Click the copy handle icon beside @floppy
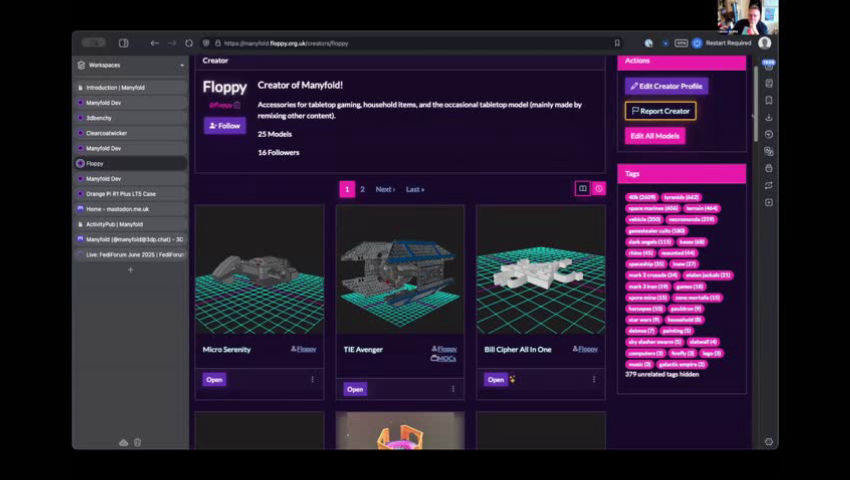 pos(237,105)
